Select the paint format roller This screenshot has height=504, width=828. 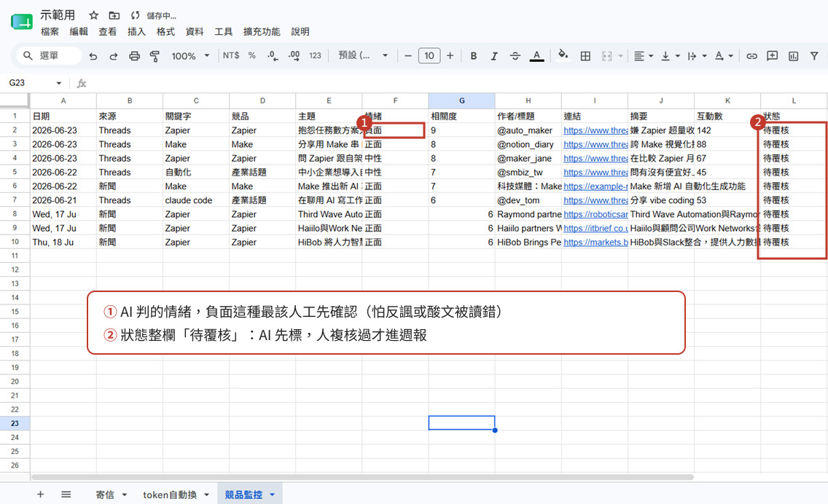155,56
